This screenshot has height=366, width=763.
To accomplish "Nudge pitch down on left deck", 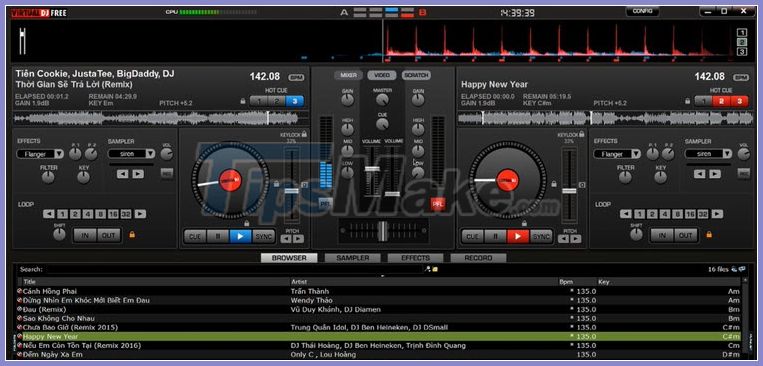I will [287, 239].
